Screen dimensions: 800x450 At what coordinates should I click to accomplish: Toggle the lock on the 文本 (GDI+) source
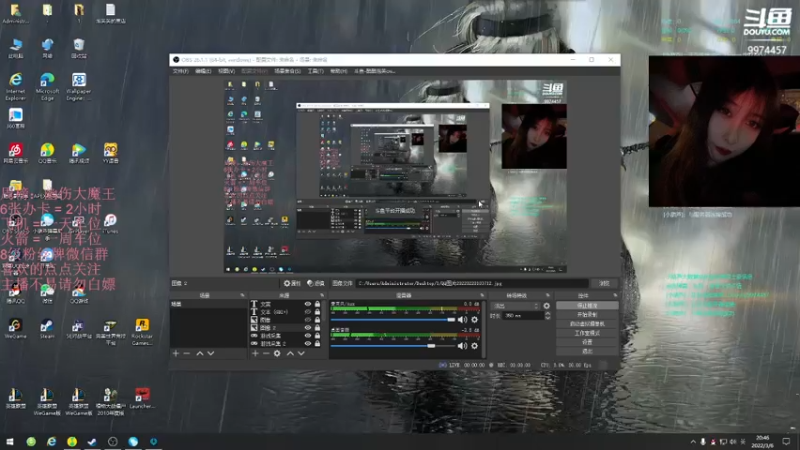317,312
